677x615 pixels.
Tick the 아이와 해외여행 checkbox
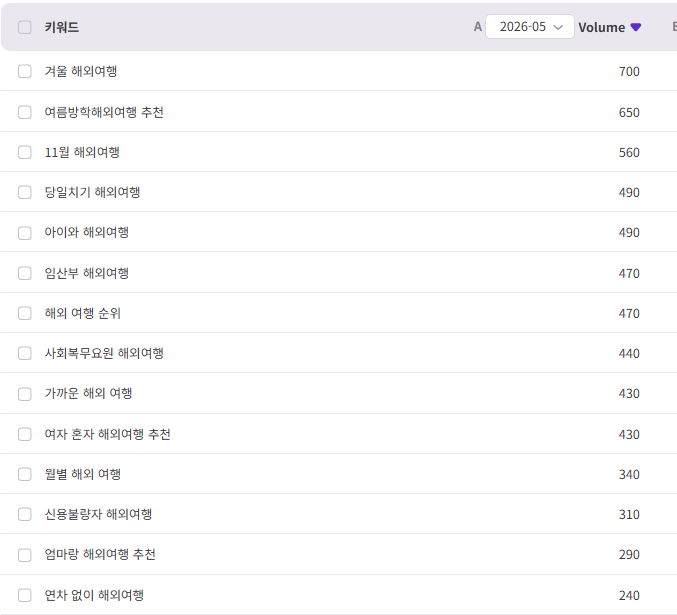[x=25, y=233]
